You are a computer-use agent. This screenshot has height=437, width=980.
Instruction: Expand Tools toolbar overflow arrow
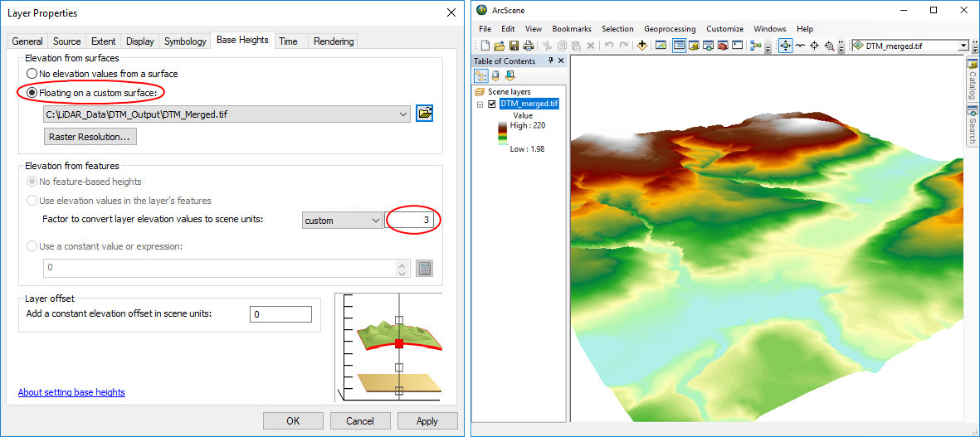(x=841, y=46)
